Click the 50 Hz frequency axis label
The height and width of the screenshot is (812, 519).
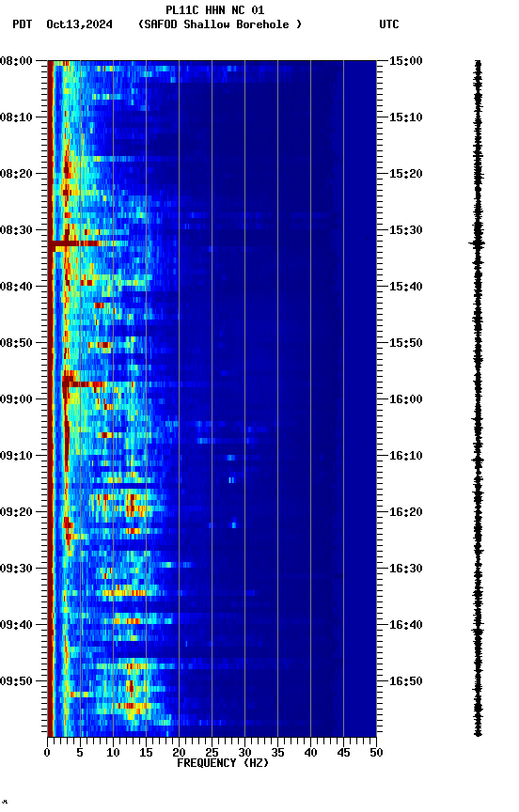(x=376, y=753)
